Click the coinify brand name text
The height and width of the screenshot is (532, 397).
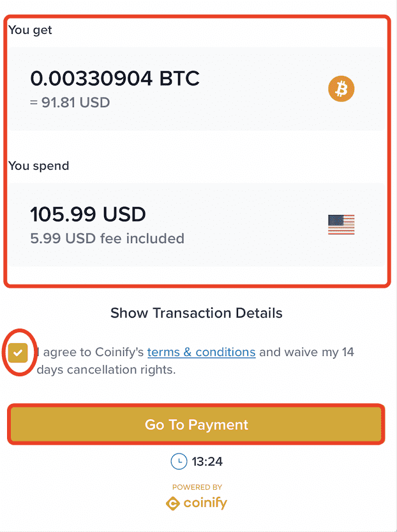click(205, 503)
